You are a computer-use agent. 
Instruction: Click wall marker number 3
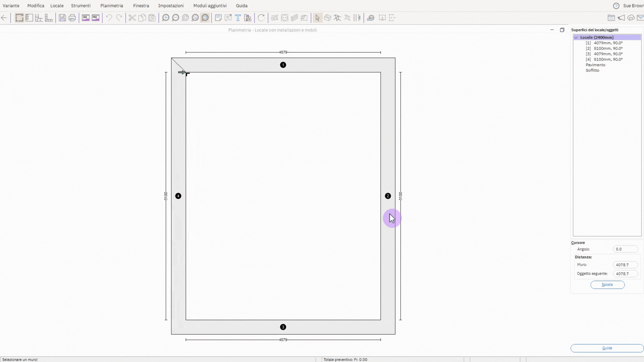(x=283, y=327)
